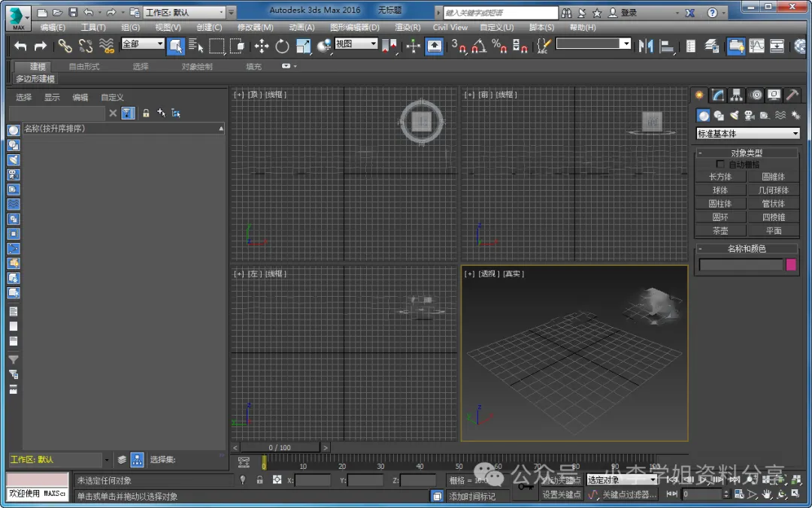Open the 标准基本体 dropdown
The width and height of the screenshot is (812, 508).
tap(748, 134)
